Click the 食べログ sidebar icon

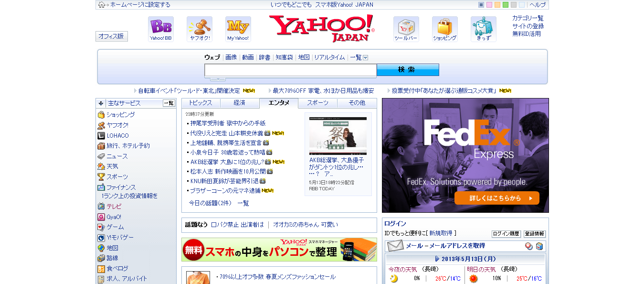pos(101,269)
